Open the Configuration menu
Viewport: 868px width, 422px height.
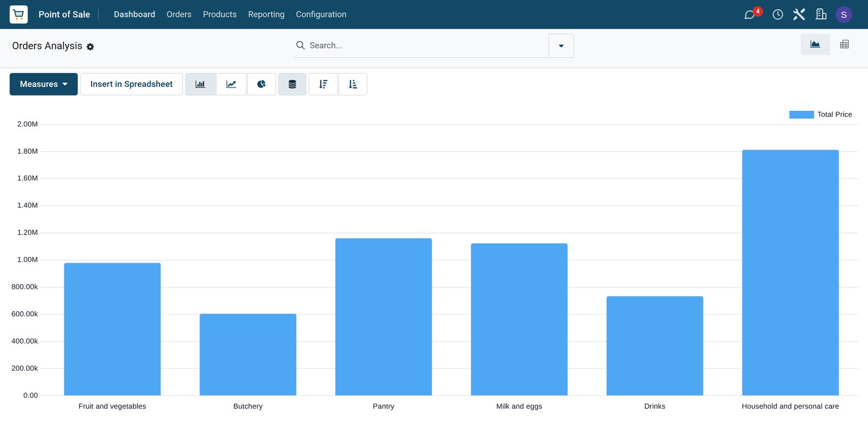(321, 14)
